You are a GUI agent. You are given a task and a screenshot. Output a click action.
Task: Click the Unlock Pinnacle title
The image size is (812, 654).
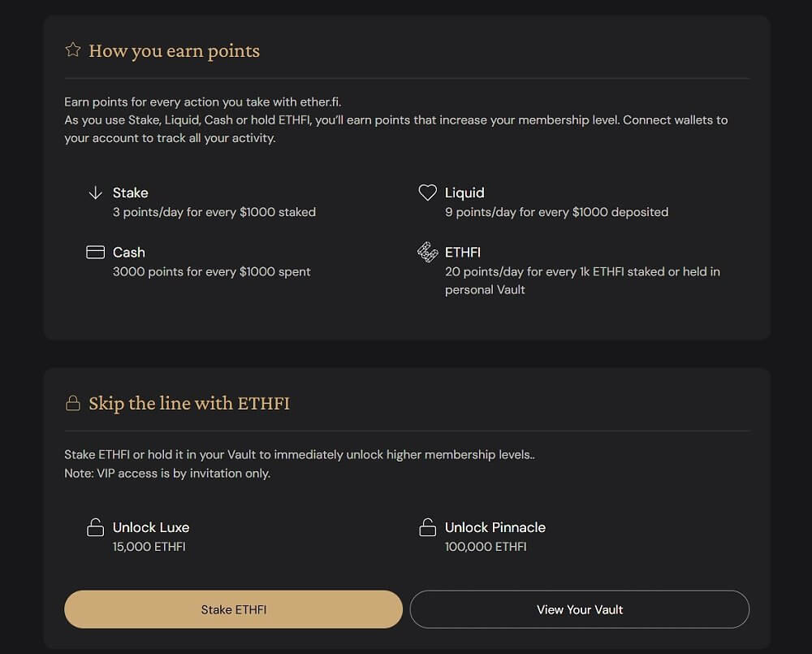point(495,527)
